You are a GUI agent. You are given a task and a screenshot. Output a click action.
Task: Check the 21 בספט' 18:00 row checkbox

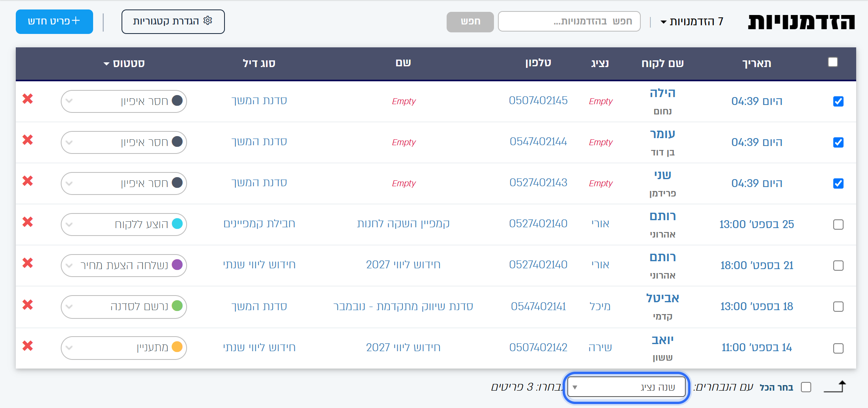pyautogui.click(x=838, y=266)
